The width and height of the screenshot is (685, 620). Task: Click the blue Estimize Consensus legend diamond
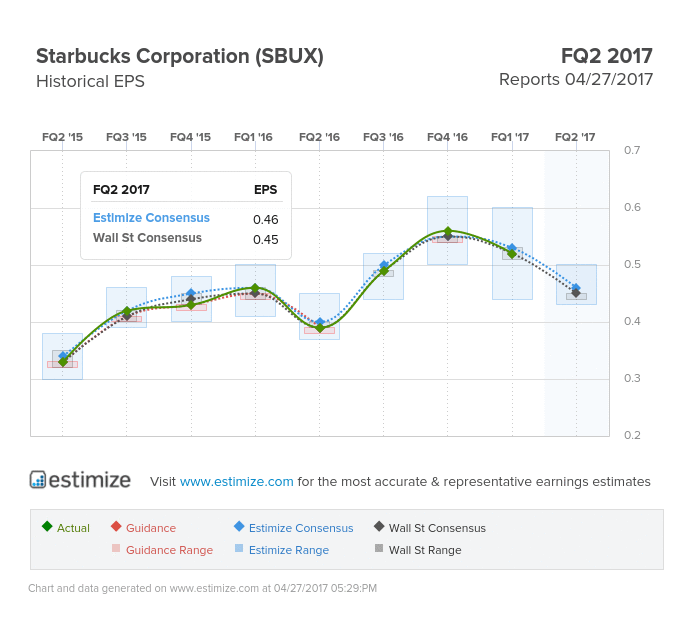pos(239,526)
